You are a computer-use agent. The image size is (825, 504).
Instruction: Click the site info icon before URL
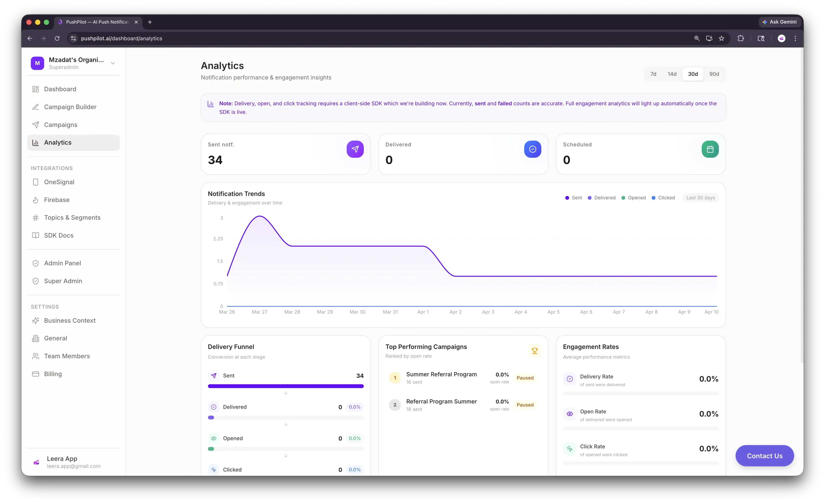tap(73, 38)
